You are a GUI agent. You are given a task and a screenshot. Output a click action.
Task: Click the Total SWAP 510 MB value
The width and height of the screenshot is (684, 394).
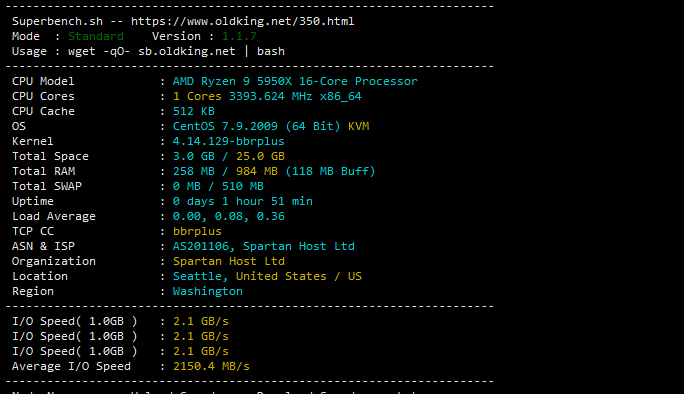[x=243, y=186]
